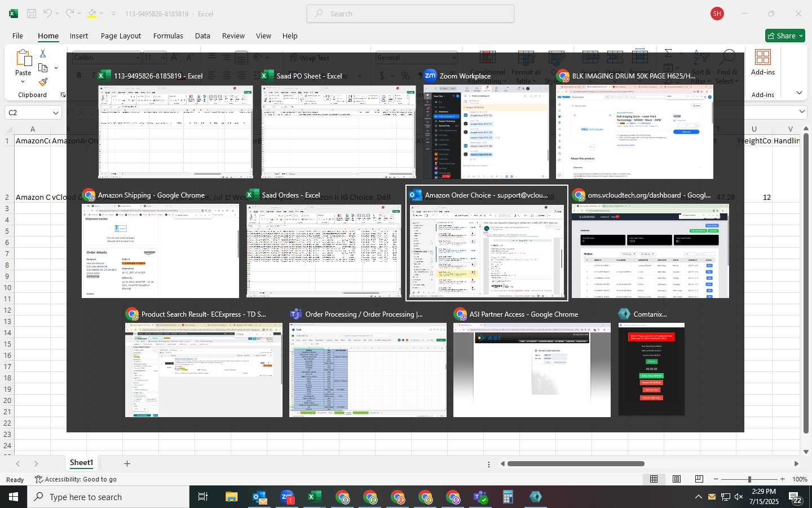Open the Add-ins button on ribbon
This screenshot has width=812, height=508.
(763, 62)
